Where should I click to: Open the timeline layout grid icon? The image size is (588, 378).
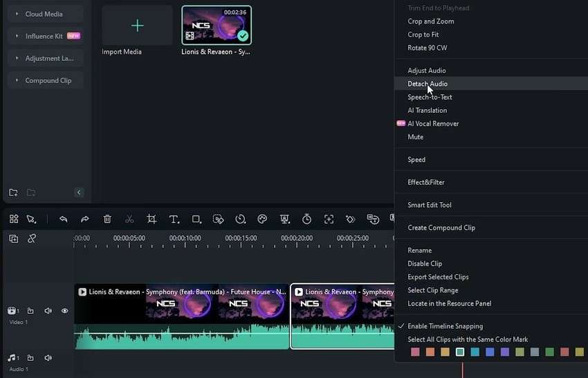pyautogui.click(x=14, y=219)
